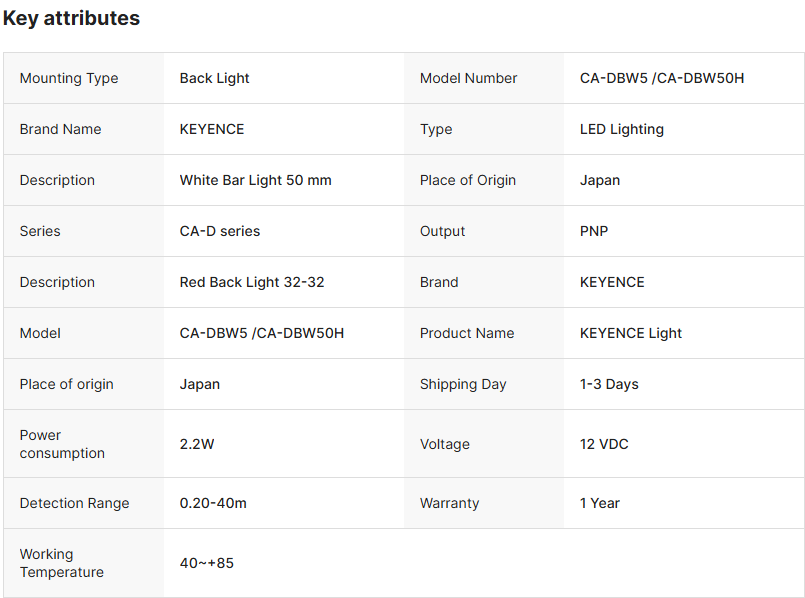
Task: Select the "LED Lighting" type value
Action: (x=622, y=129)
